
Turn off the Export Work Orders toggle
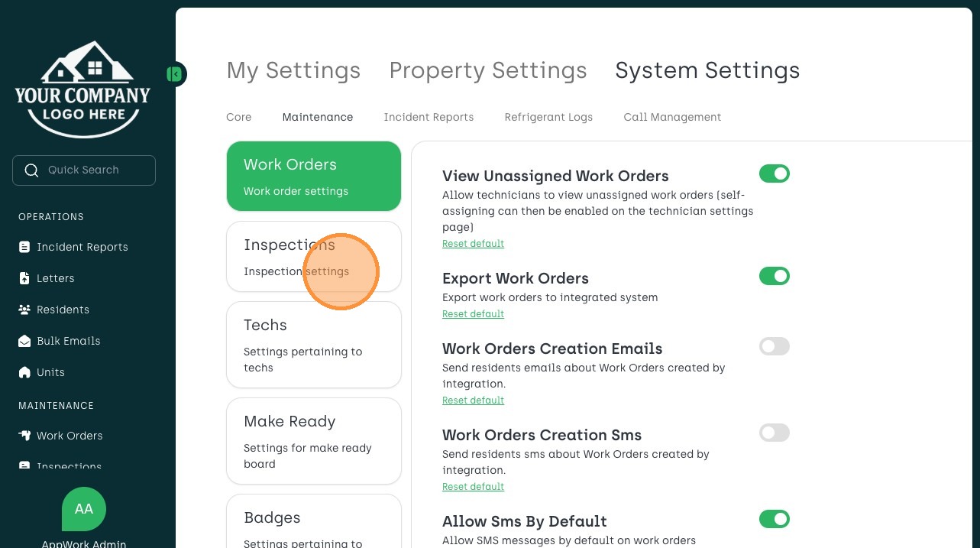click(x=774, y=276)
